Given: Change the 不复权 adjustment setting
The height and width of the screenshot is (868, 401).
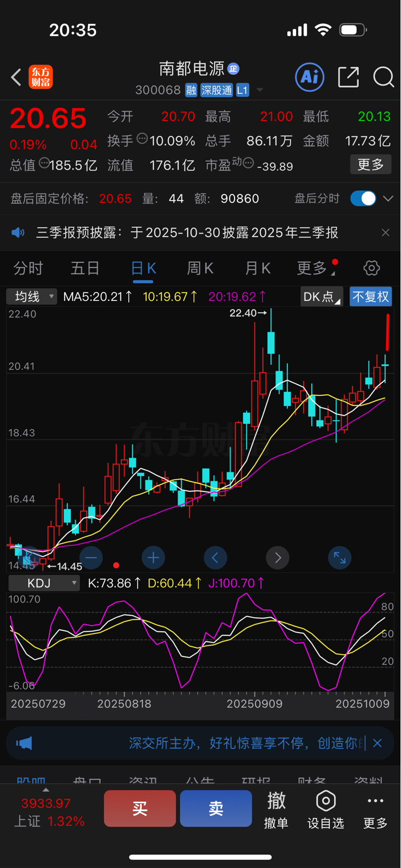Looking at the screenshot, I should pos(371,297).
